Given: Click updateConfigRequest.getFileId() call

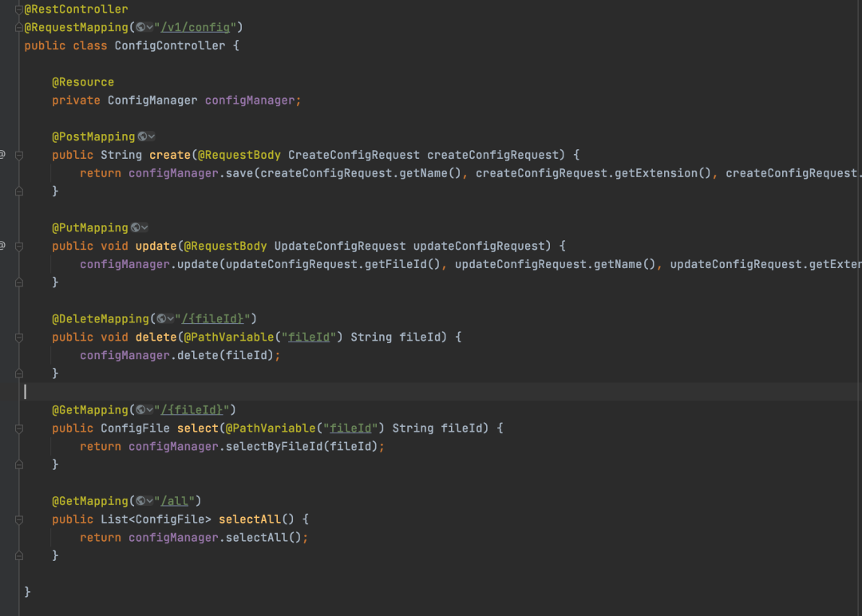Looking at the screenshot, I should 333,265.
